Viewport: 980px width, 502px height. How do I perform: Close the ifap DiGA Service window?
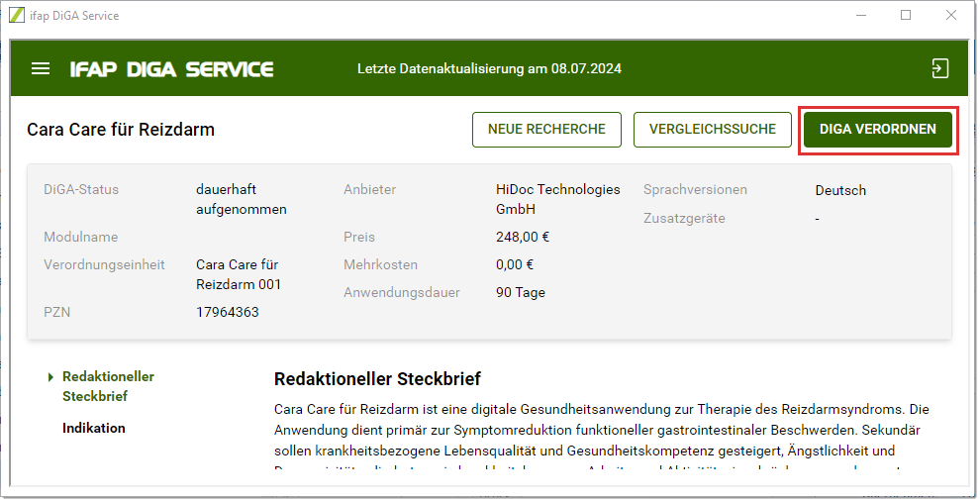coord(951,16)
